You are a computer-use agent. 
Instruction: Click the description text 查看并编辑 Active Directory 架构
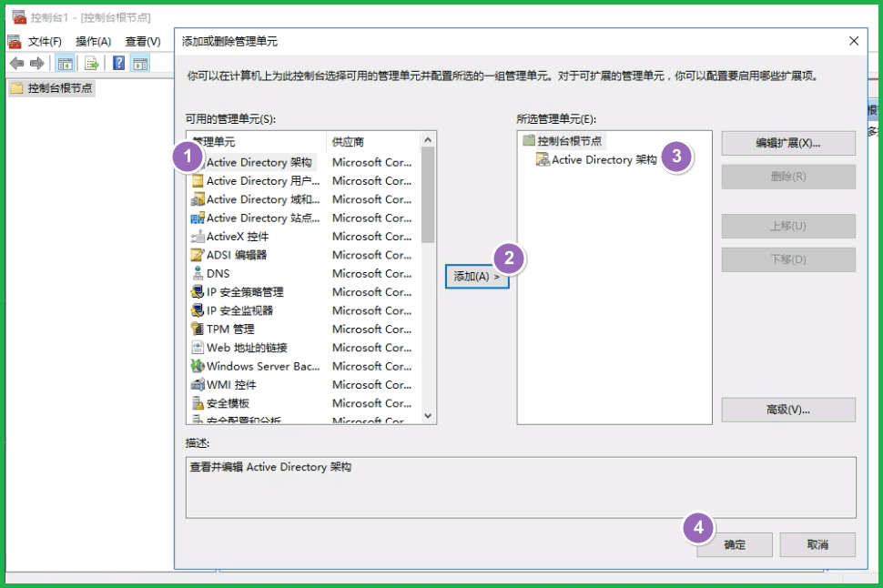click(x=271, y=467)
